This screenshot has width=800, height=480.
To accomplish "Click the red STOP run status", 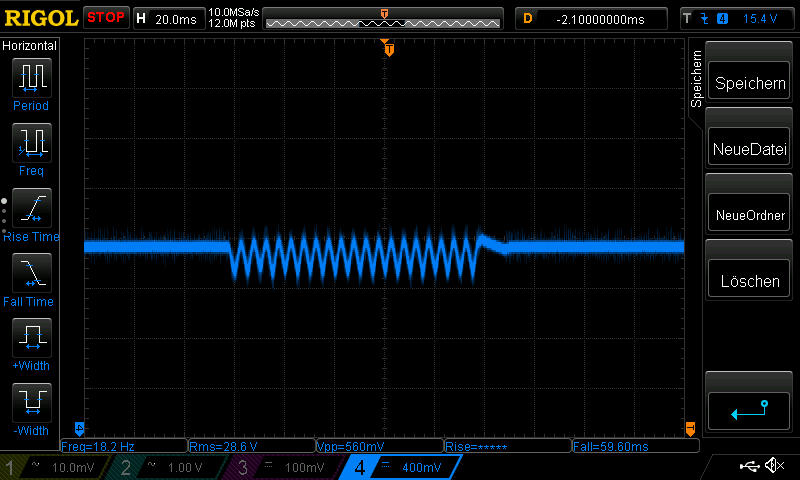I will (106, 18).
